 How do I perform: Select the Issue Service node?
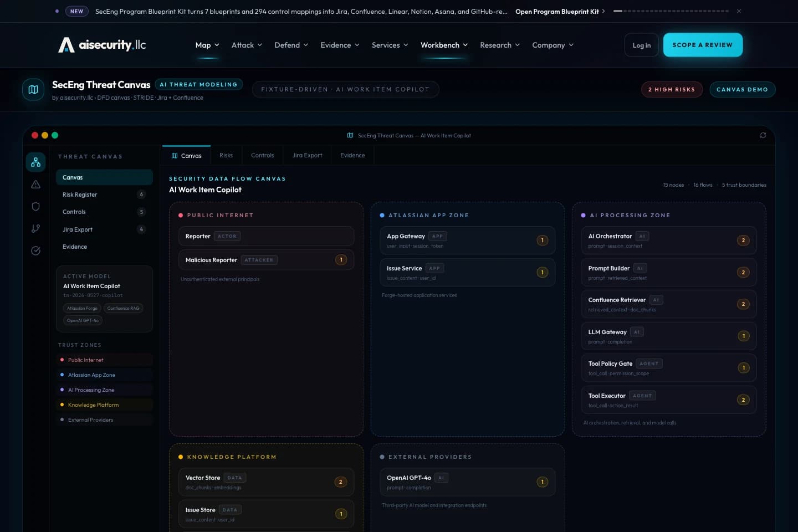pos(468,272)
